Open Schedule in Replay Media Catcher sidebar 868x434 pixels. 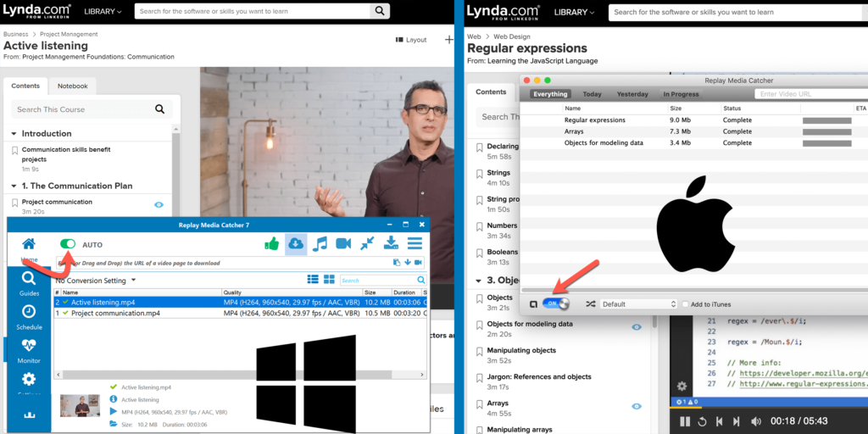point(29,317)
